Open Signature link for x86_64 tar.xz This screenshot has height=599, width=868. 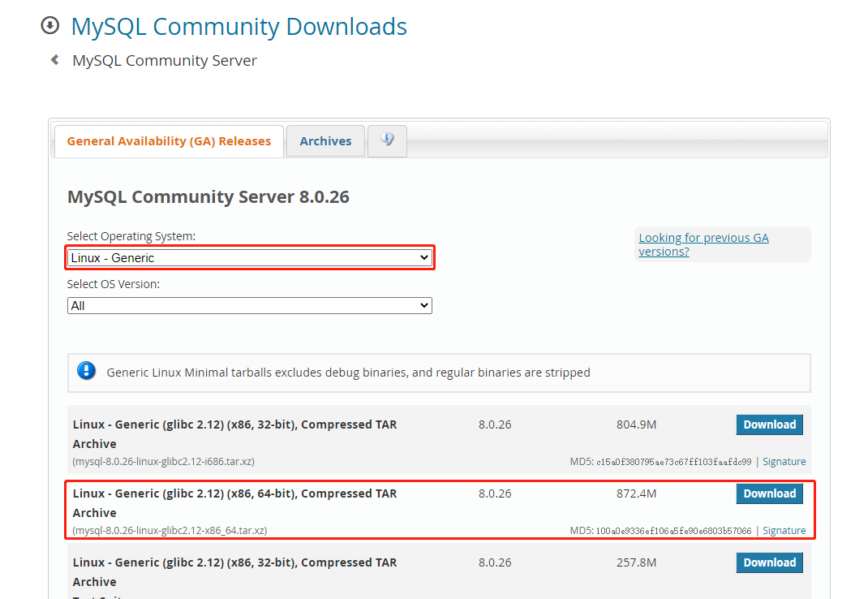pyautogui.click(x=784, y=530)
